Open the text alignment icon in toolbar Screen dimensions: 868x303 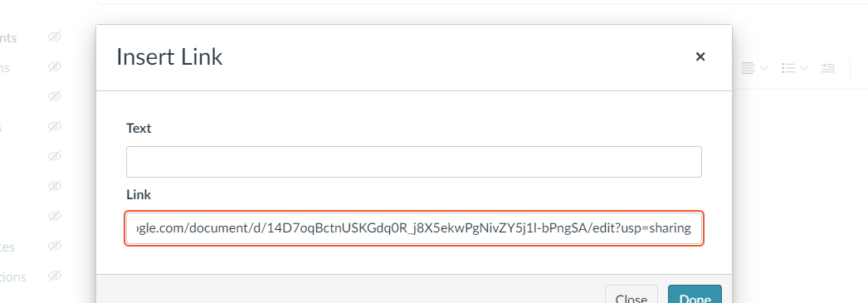coord(748,68)
